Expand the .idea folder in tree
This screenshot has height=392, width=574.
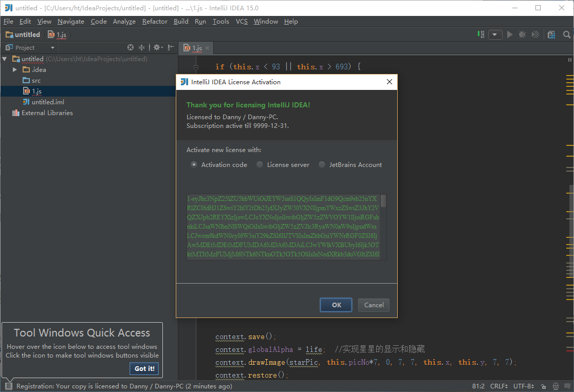click(15, 69)
